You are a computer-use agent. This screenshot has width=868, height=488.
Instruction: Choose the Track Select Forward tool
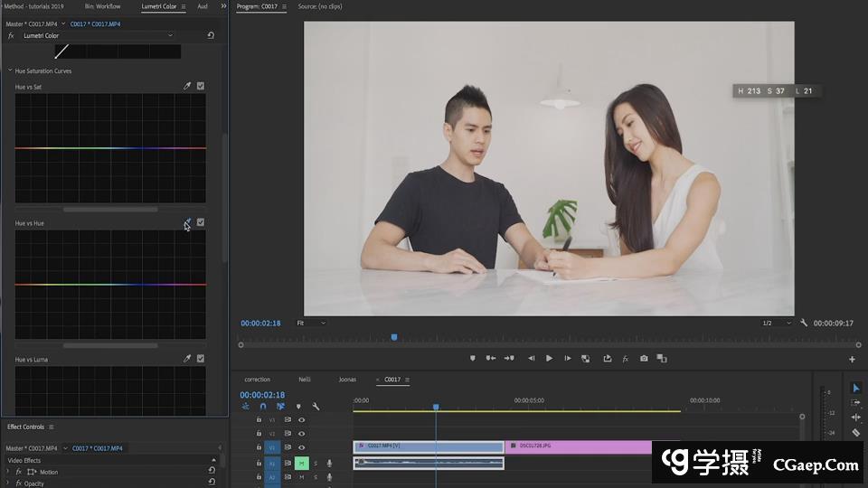tap(856, 402)
